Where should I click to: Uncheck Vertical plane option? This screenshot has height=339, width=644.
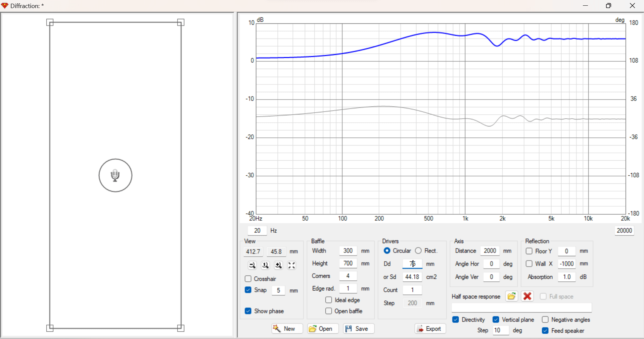click(x=496, y=320)
